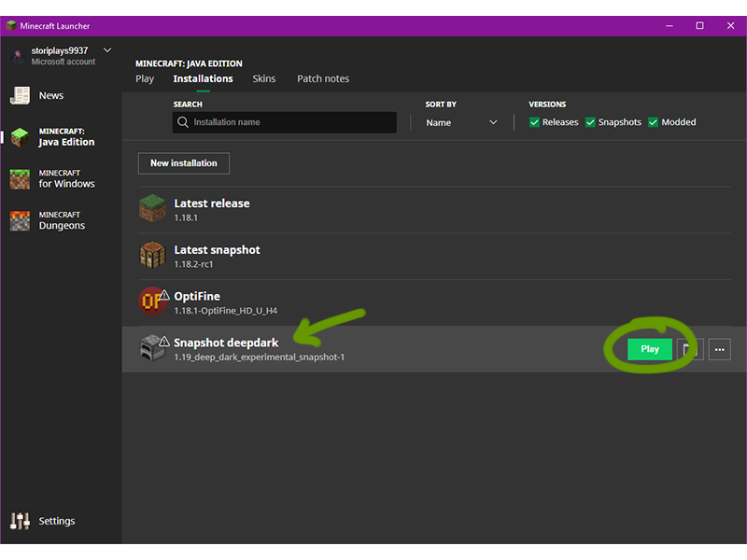Click the 1.18.1-OptiFine_HD_U_H4 version text
This screenshot has width=747, height=560.
click(226, 311)
